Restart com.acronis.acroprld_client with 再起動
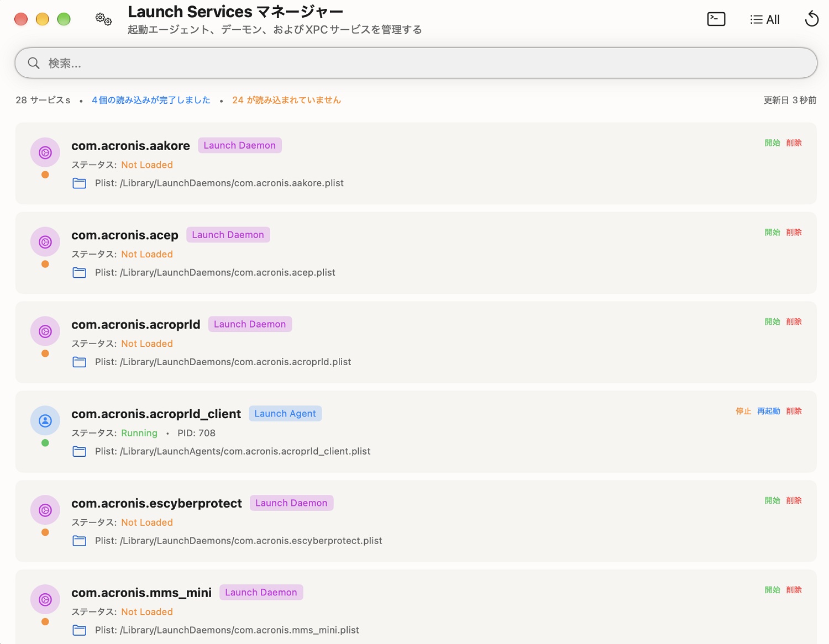Screen dimensions: 829x644 tap(768, 411)
